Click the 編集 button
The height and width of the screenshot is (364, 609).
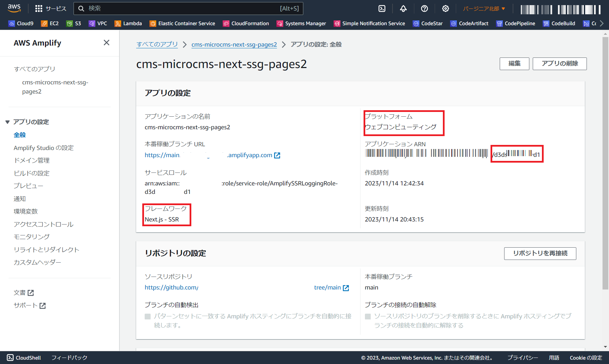click(x=514, y=64)
